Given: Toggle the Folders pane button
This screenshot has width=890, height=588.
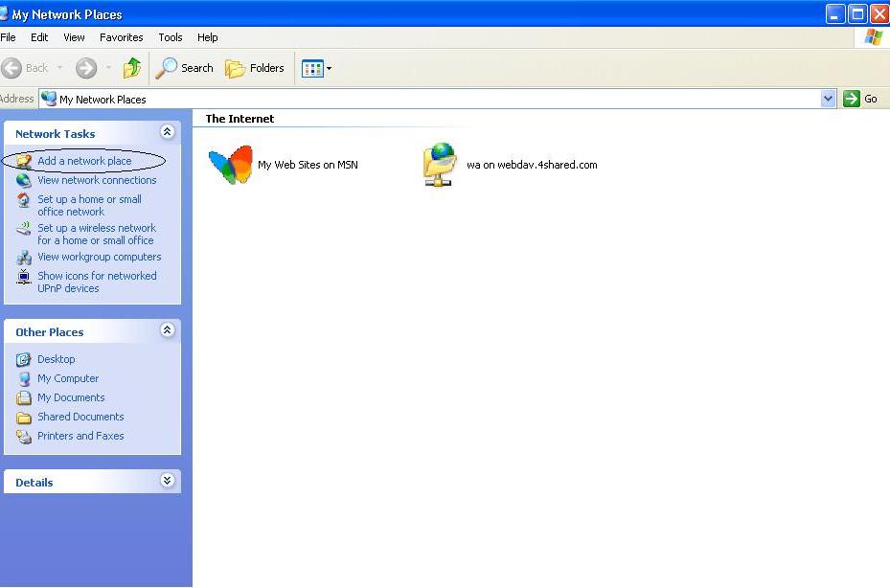Looking at the screenshot, I should click(x=254, y=68).
